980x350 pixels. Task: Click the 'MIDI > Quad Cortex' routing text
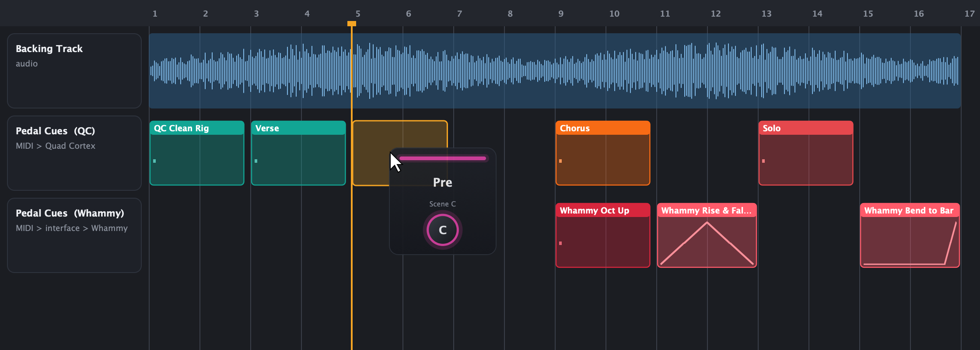(56, 146)
